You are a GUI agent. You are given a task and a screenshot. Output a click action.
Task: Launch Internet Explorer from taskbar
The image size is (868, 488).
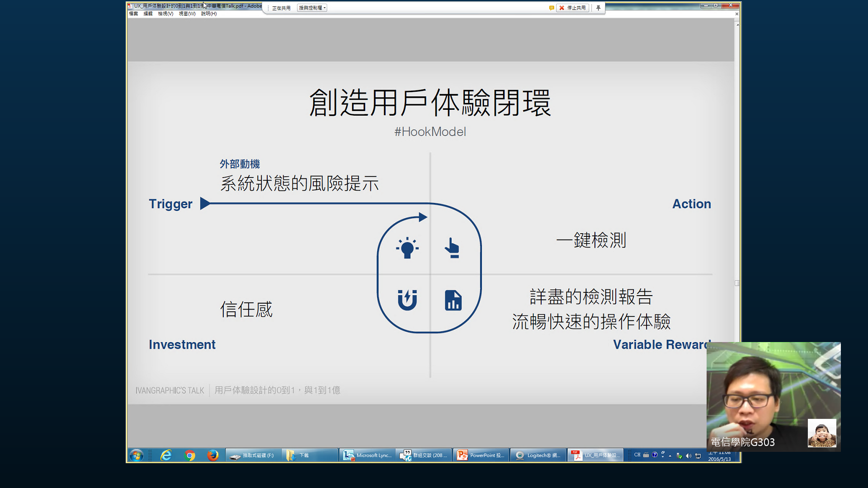coord(166,455)
